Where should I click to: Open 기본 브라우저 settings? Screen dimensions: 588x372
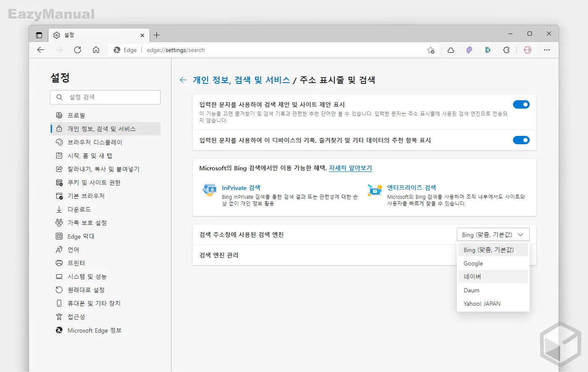(105, 196)
